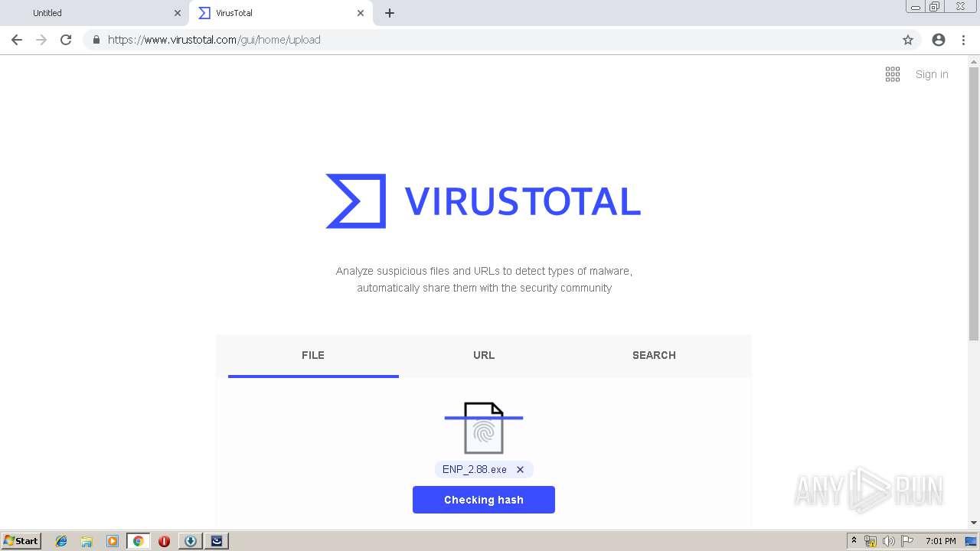
Task: Click Show desktop button in tray
Action: click(971, 541)
